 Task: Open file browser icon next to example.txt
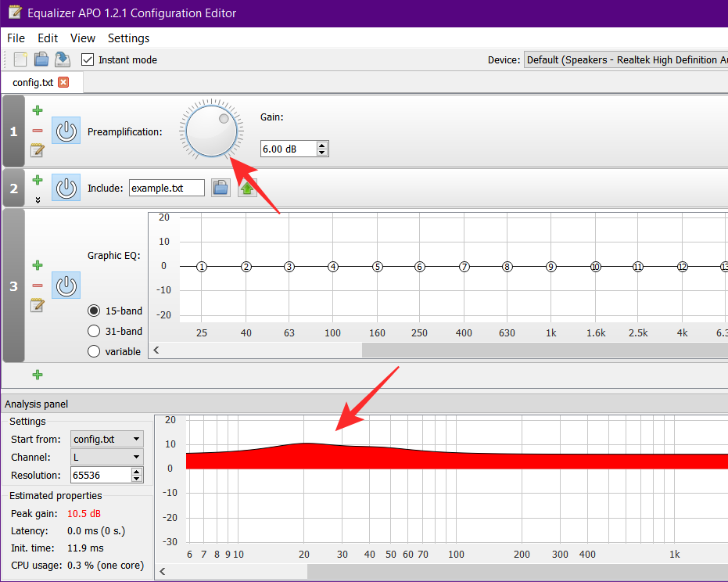(221, 188)
